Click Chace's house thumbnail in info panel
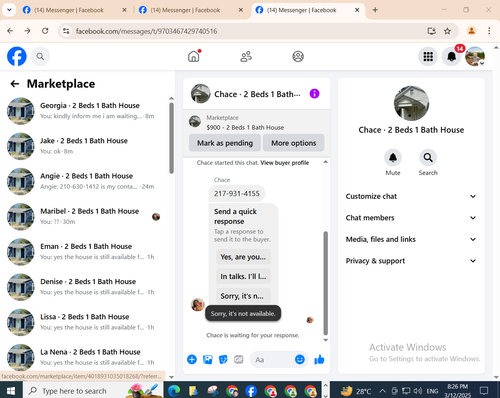The width and height of the screenshot is (500, 398). 411,103
